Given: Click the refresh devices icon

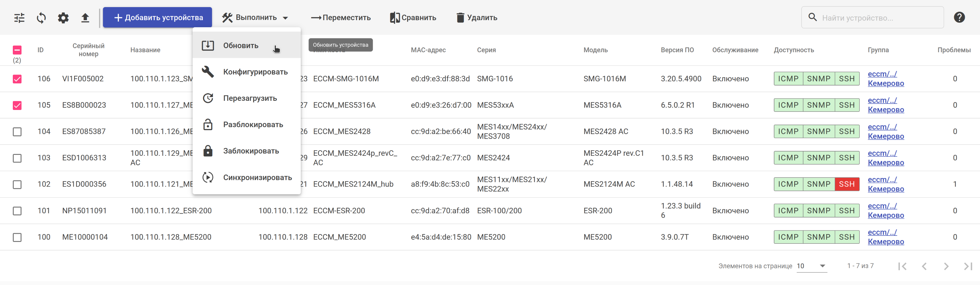Looking at the screenshot, I should [x=41, y=18].
